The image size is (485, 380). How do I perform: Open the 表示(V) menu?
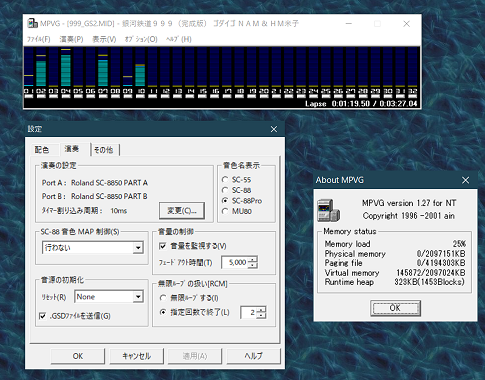coord(104,39)
